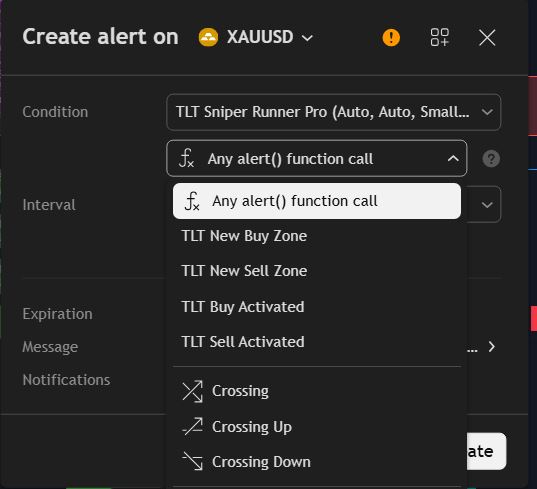Collapse the Any alert() function call dropdown
The width and height of the screenshot is (537, 489).
316,159
